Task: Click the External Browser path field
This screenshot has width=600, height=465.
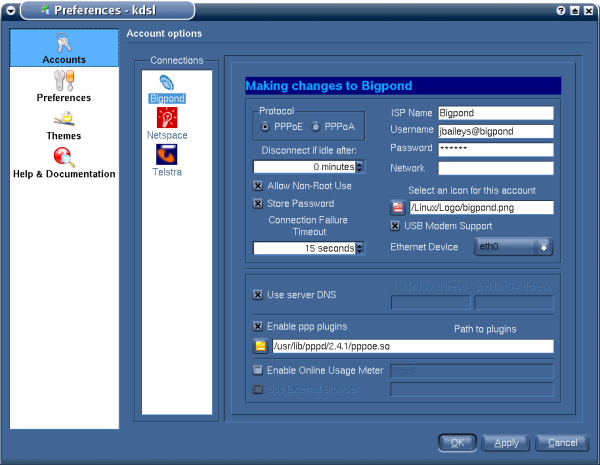Action: [x=472, y=389]
